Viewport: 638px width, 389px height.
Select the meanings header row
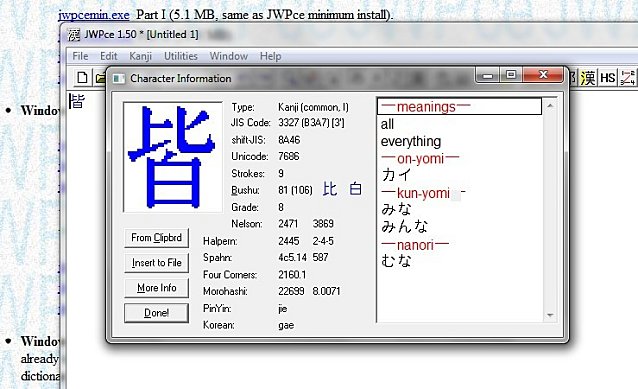pyautogui.click(x=459, y=107)
